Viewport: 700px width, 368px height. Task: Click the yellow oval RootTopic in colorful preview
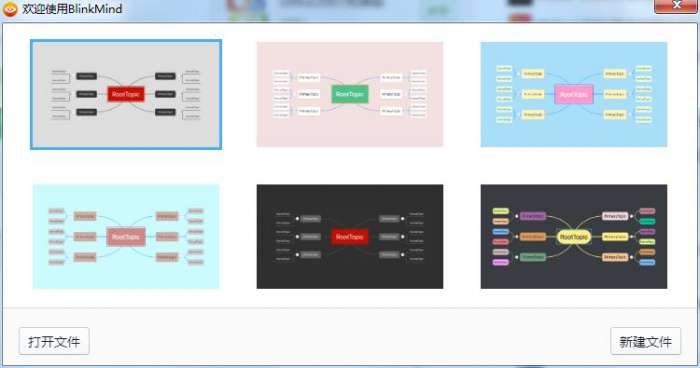click(574, 237)
